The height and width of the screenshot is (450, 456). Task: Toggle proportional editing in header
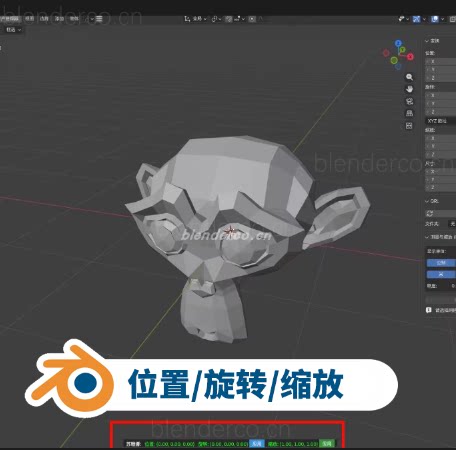pos(252,19)
